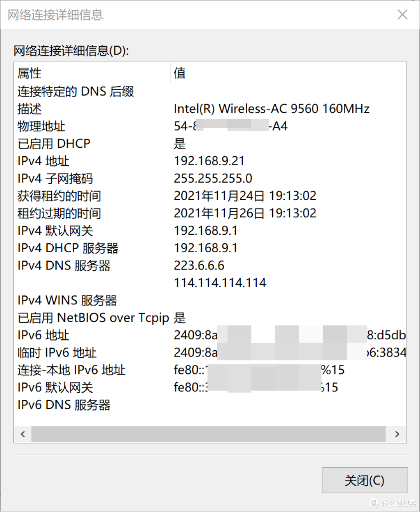The width and height of the screenshot is (420, 512).
Task: Click the dialog close X
Action: click(402, 15)
